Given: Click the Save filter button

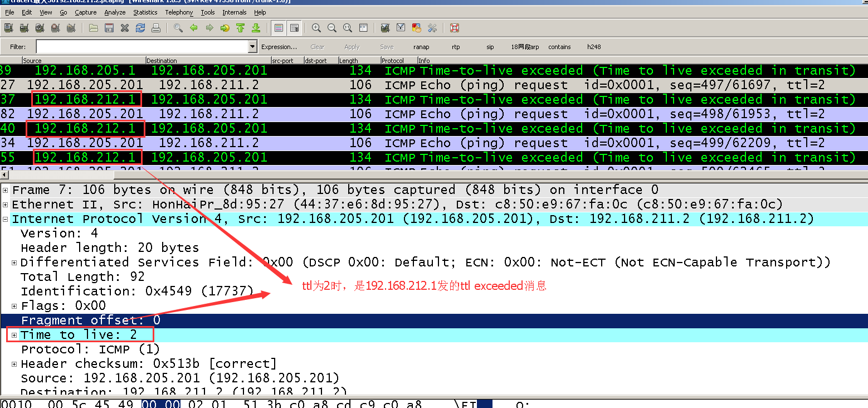Looking at the screenshot, I should coord(387,47).
